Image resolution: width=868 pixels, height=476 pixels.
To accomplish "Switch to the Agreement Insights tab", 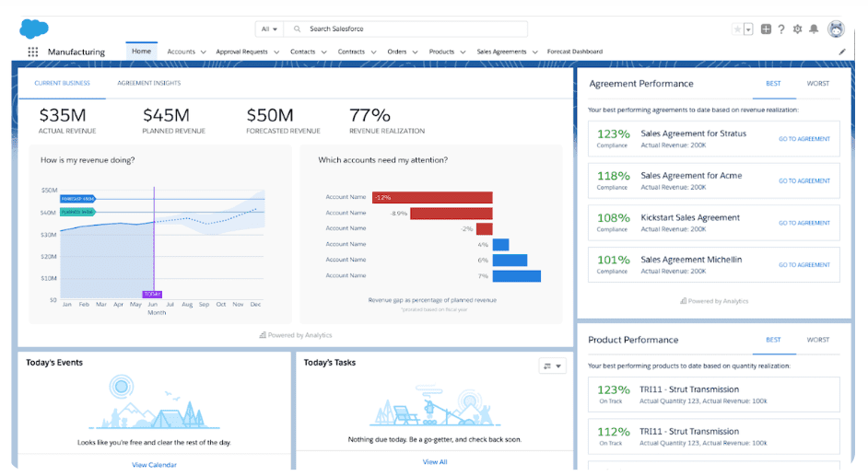I will (148, 84).
